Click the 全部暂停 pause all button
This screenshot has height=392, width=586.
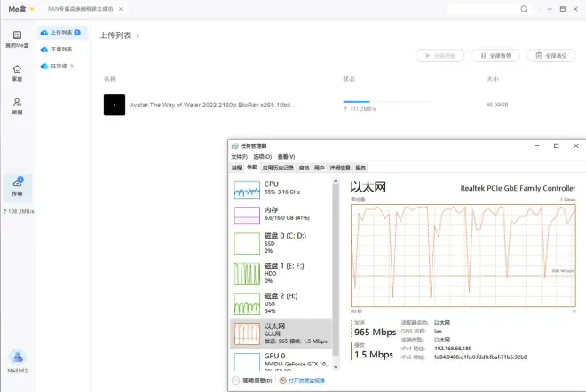(x=495, y=55)
